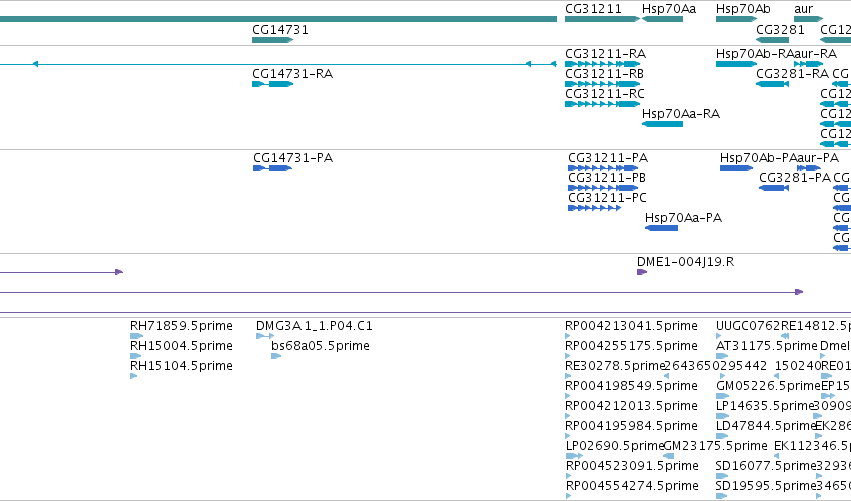Open the RE30278.5prime label

point(615,366)
